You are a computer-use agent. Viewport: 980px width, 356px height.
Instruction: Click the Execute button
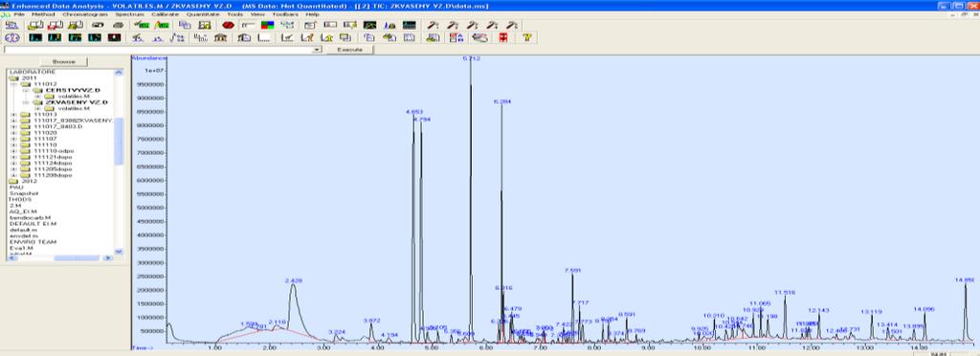[x=350, y=50]
